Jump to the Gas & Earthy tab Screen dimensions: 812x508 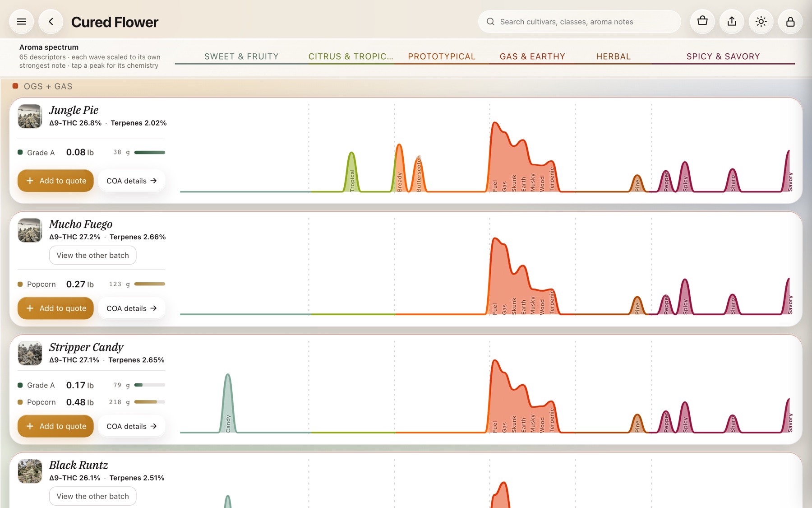coord(532,56)
